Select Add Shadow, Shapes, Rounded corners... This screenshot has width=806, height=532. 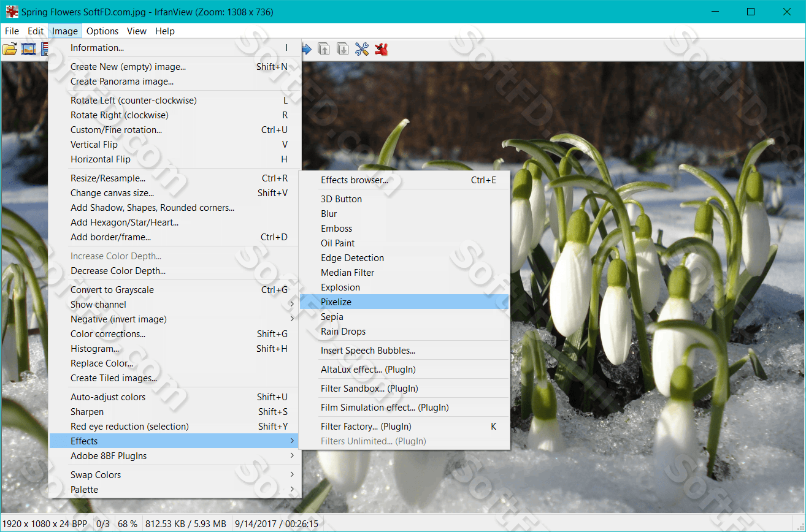coord(175,208)
